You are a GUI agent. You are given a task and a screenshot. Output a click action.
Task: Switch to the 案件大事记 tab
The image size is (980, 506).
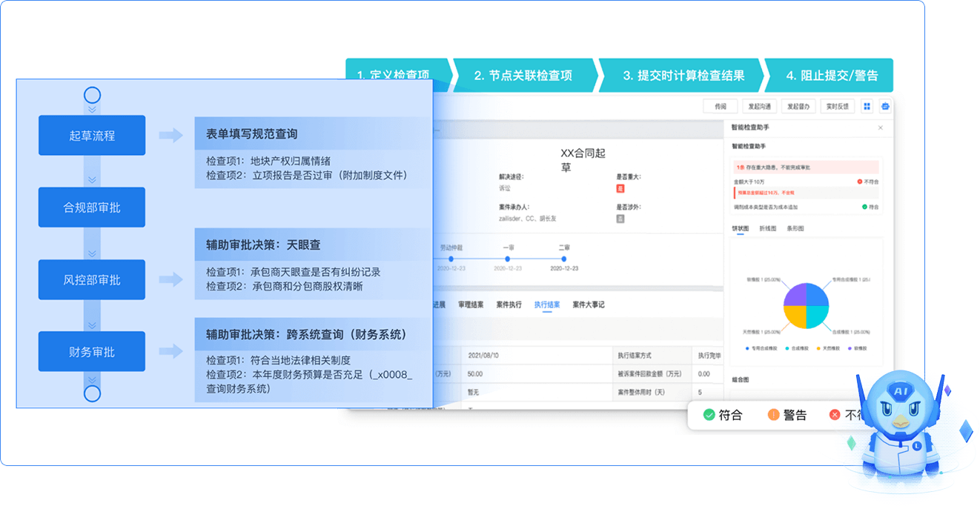click(589, 304)
